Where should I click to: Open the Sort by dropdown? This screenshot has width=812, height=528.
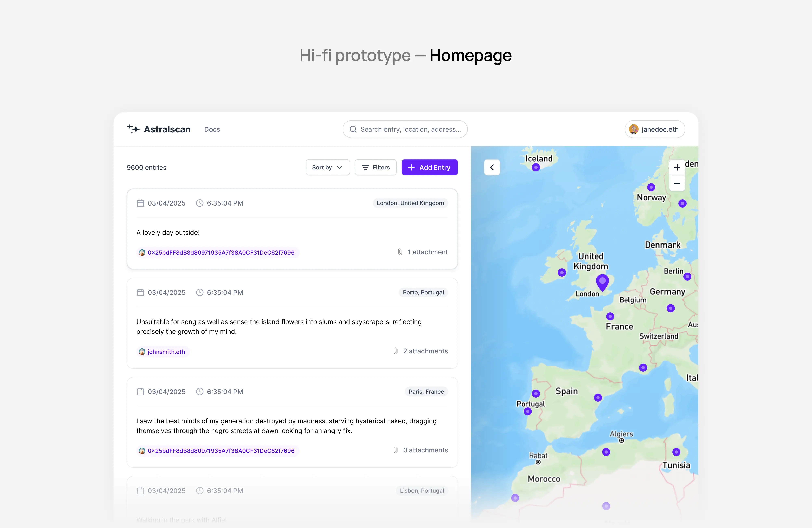coord(327,167)
